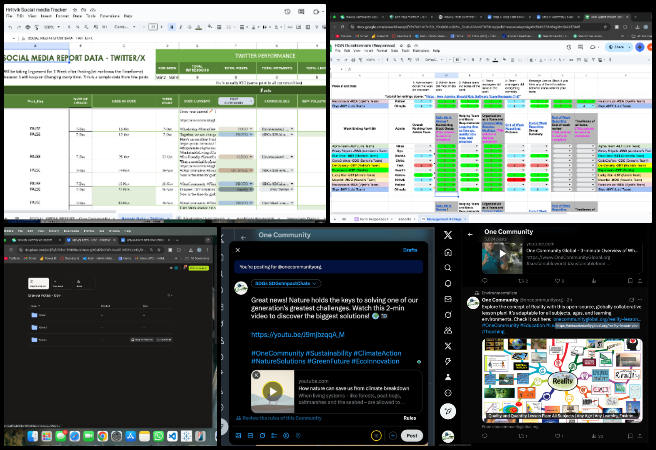Like the One Community Global video post
Screen dimensions: 656x450
click(559, 281)
